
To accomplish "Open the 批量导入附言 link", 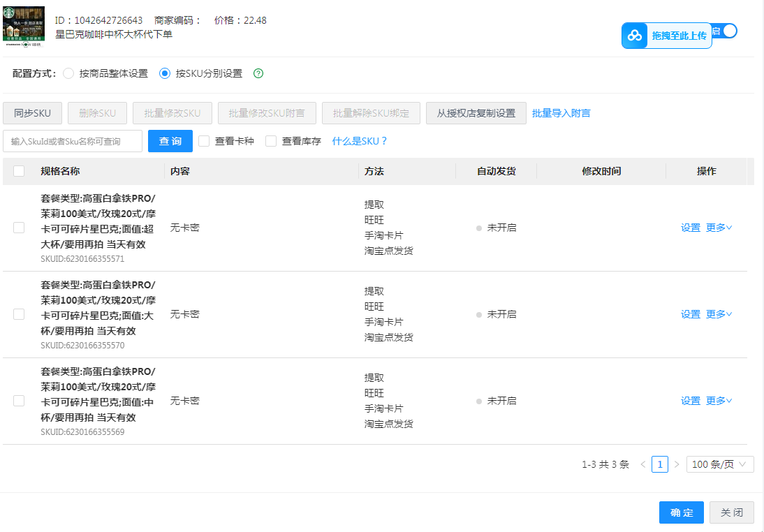I will (561, 113).
